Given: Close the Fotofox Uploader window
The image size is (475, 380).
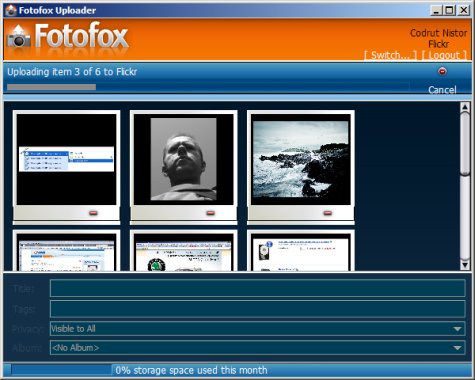Looking at the screenshot, I should pyautogui.click(x=463, y=10).
